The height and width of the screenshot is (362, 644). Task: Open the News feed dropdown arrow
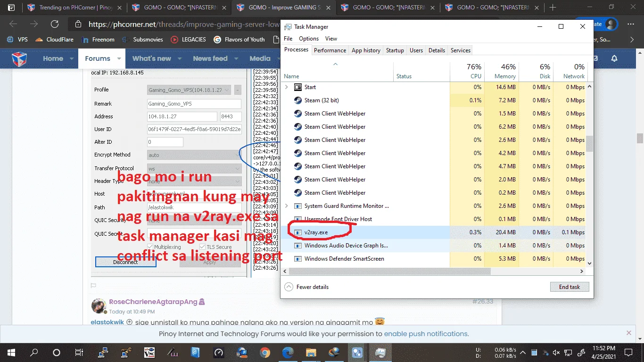pyautogui.click(x=237, y=59)
